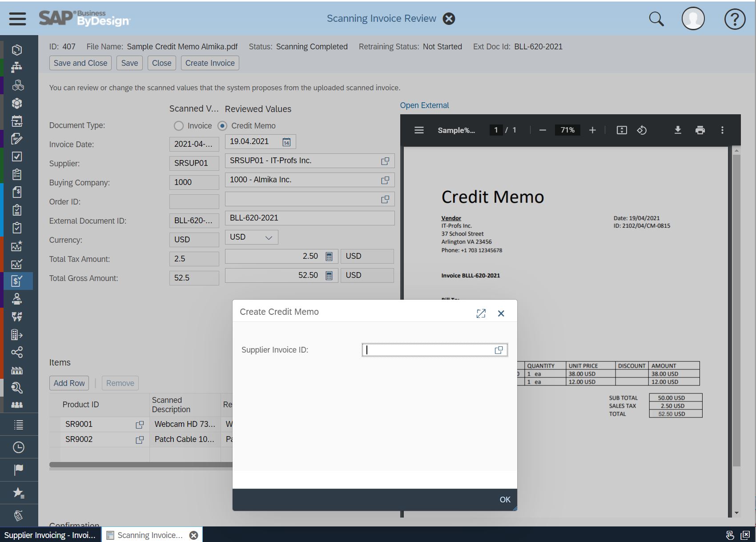Viewport: 756px width, 542px height.
Task: Open the share-nodes sidebar icon
Action: (x=17, y=353)
